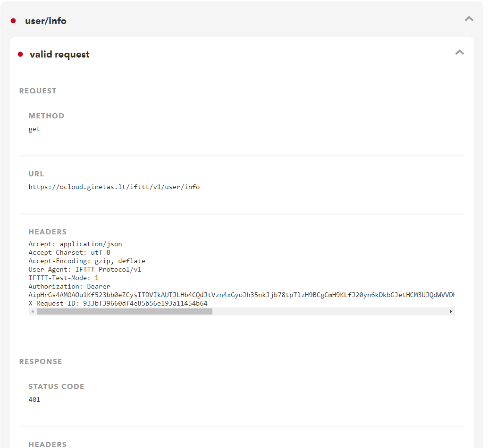The height and width of the screenshot is (448, 488).
Task: Click the red status dot beside user/info
Action: (x=13, y=21)
